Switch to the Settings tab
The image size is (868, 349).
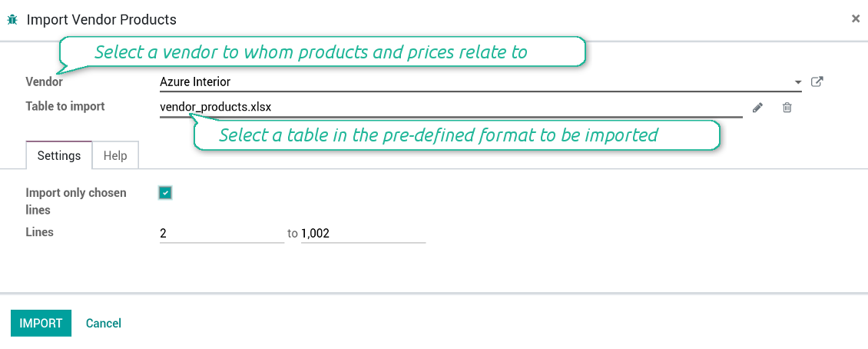tap(59, 155)
